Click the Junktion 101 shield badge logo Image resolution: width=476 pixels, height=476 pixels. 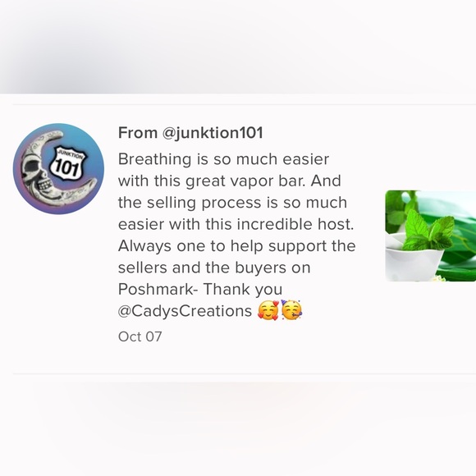coord(67,164)
